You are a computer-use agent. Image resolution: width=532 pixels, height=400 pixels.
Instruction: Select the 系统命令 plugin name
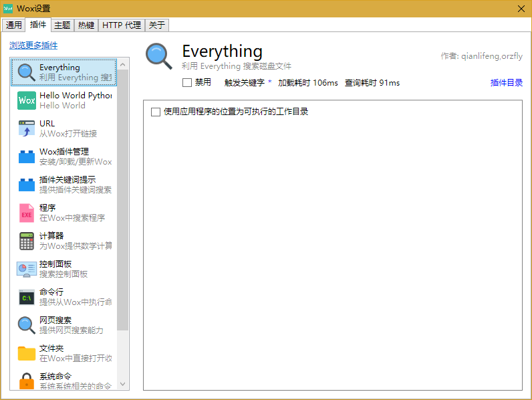[x=55, y=376]
